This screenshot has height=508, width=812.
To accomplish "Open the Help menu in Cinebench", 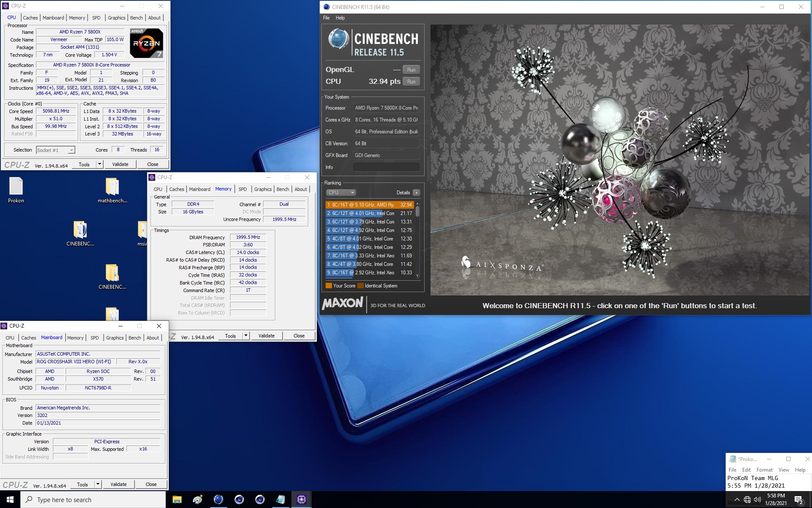I will pos(340,18).
